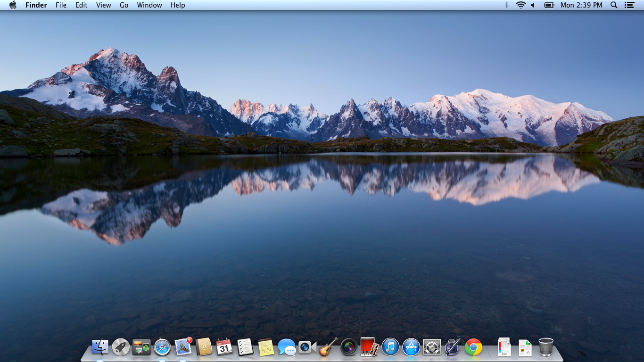Open the Window menu
This screenshot has height=362, width=644.
149,5
